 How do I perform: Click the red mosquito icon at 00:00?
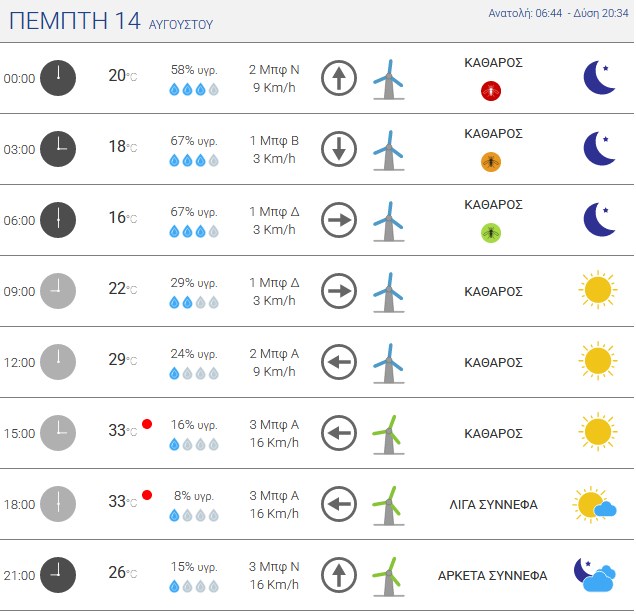(x=491, y=91)
